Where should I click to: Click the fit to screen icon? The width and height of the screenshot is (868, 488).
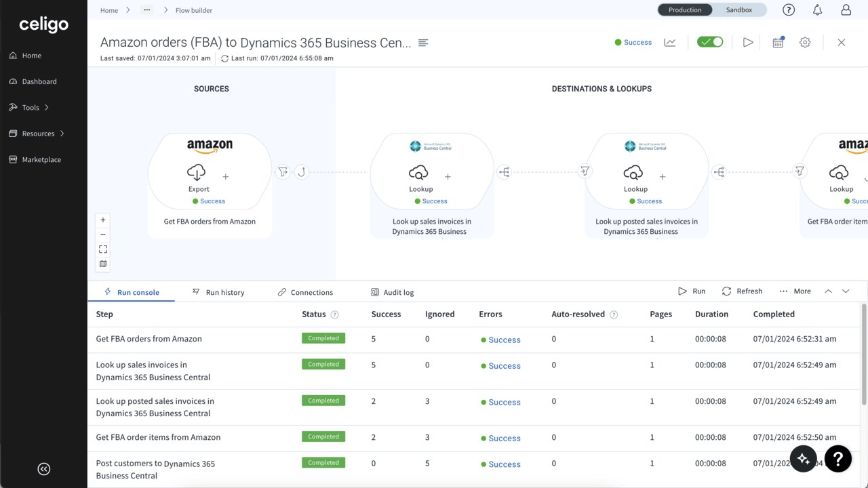[103, 249]
